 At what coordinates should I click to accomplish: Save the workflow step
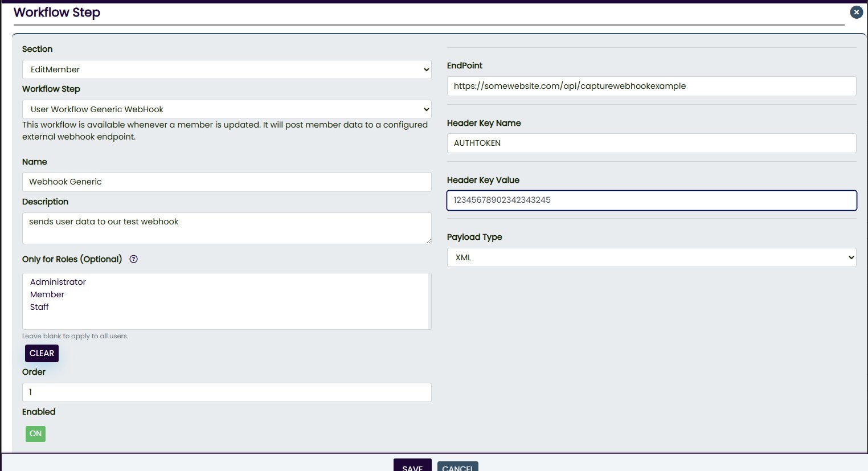coord(412,465)
